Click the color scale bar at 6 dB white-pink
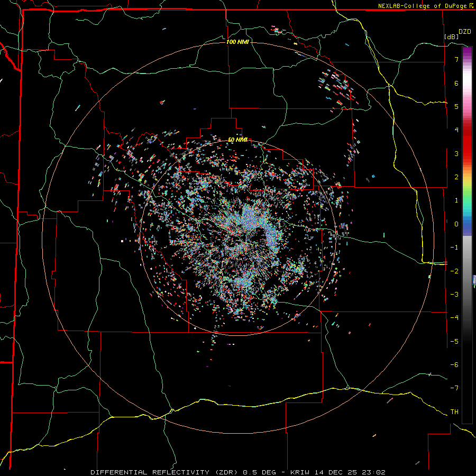Image resolution: width=476 pixels, height=476 pixels. [x=467, y=83]
